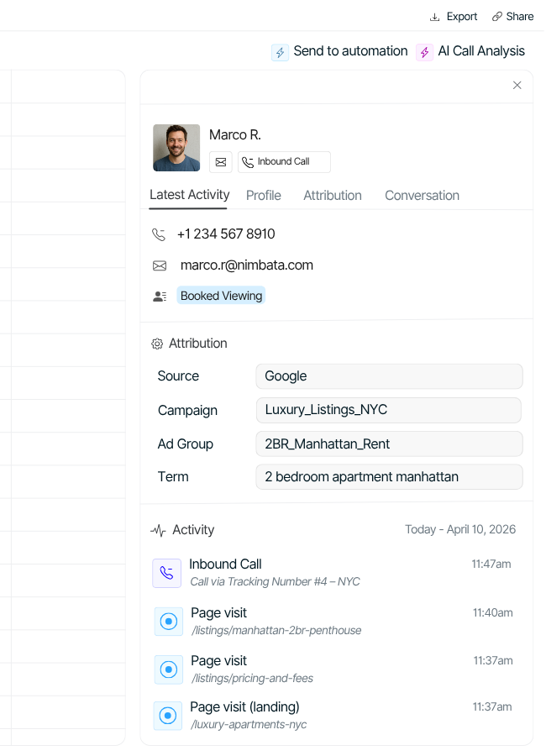Click the blue lightning automation icon
This screenshot has width=546, height=756.
click(281, 52)
